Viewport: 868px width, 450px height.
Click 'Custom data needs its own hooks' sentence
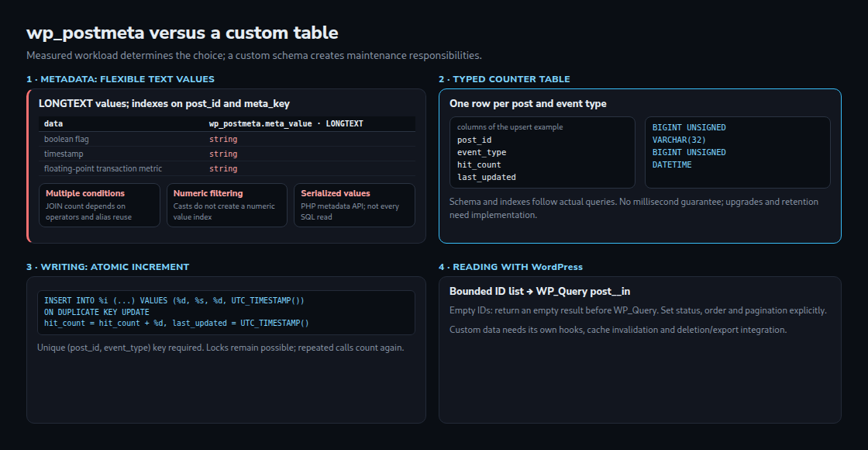point(618,330)
